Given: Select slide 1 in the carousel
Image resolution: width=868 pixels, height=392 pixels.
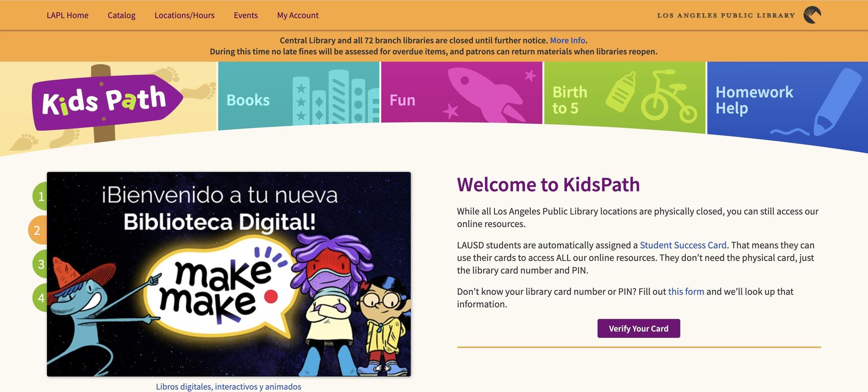Looking at the screenshot, I should click(x=40, y=196).
